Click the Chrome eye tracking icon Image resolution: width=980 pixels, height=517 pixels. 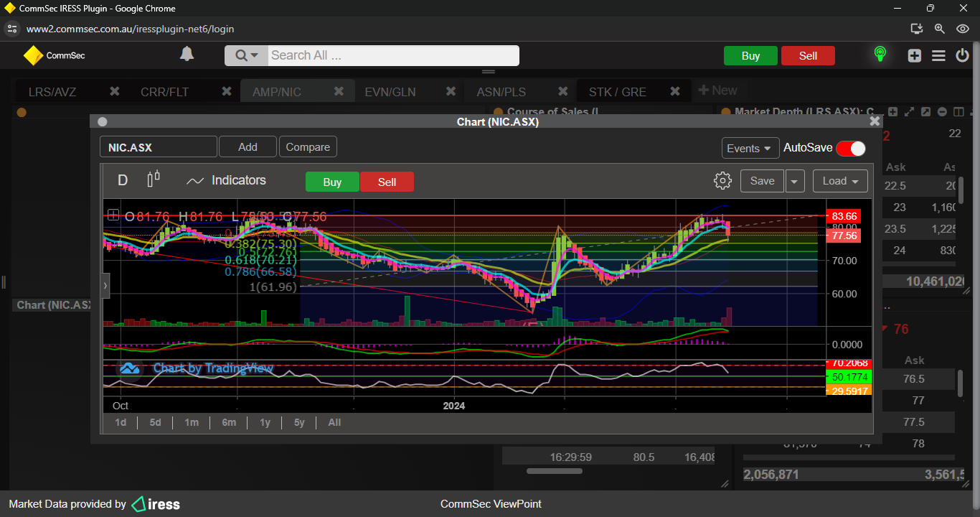963,29
